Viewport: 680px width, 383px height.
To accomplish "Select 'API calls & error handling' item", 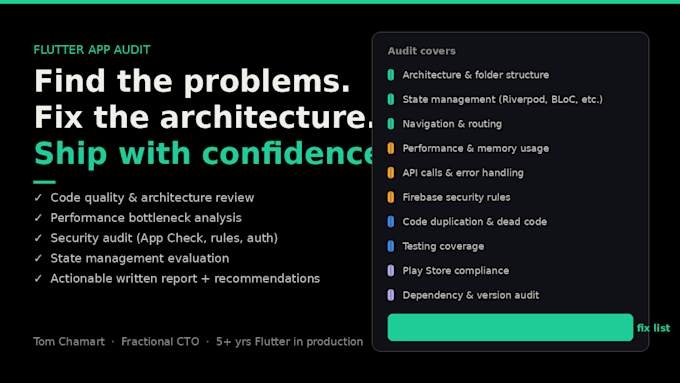I will [463, 173].
